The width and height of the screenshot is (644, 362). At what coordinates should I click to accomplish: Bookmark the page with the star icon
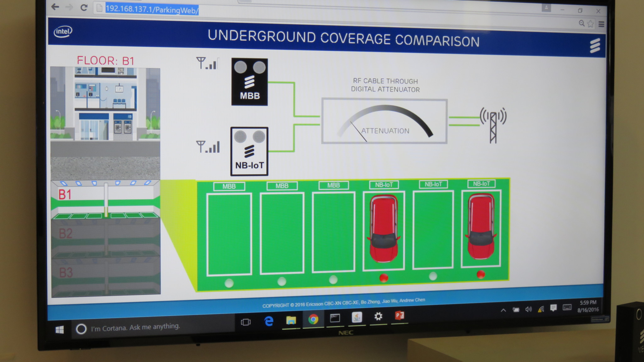pyautogui.click(x=591, y=24)
